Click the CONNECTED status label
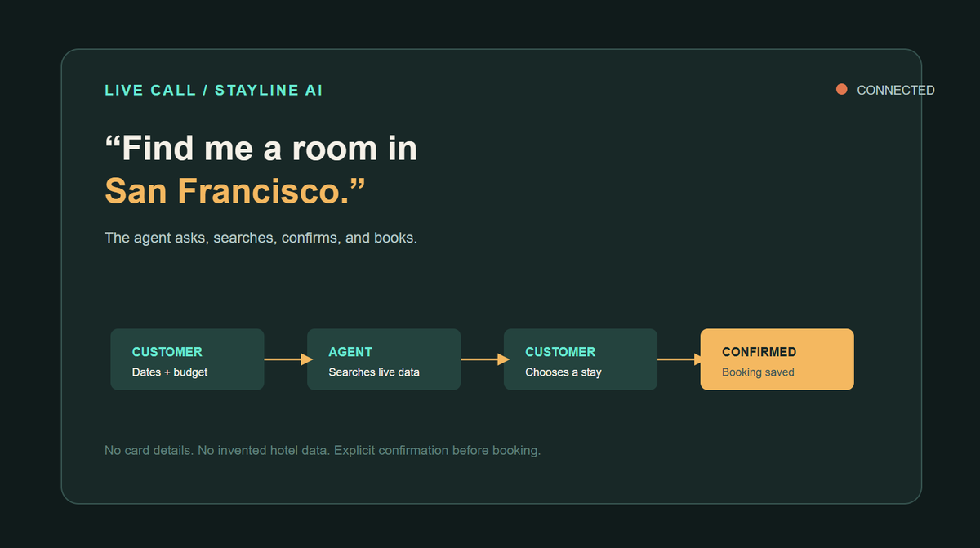 coord(896,91)
